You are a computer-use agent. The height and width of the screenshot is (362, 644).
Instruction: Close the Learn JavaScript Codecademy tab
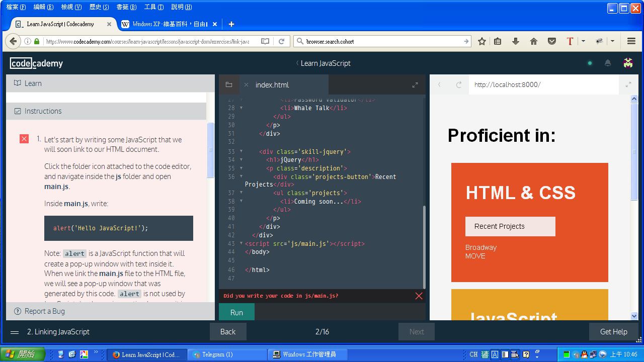(109, 24)
